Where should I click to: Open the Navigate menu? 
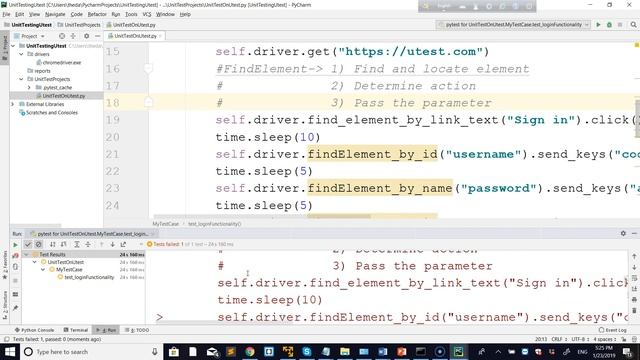pos(55,14)
